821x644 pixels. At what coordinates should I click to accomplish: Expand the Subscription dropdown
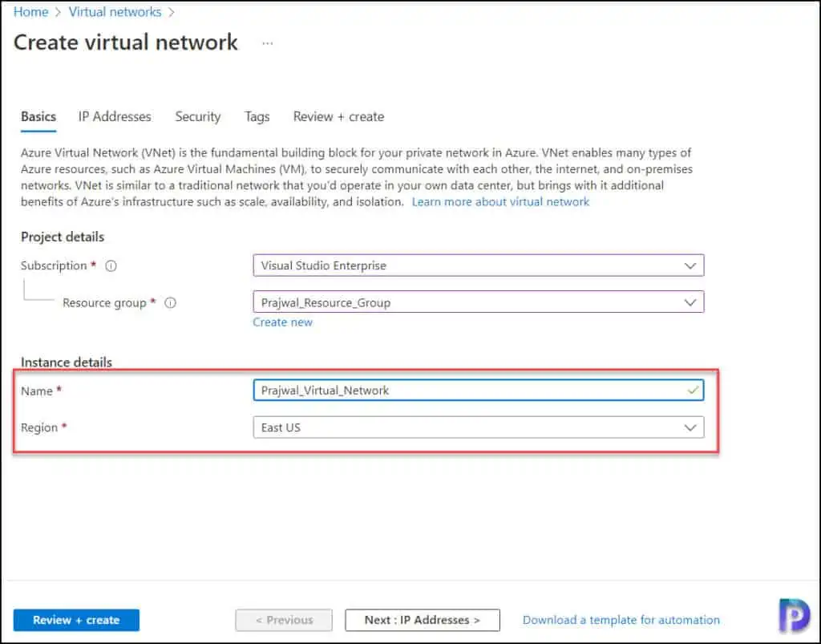[x=478, y=265]
